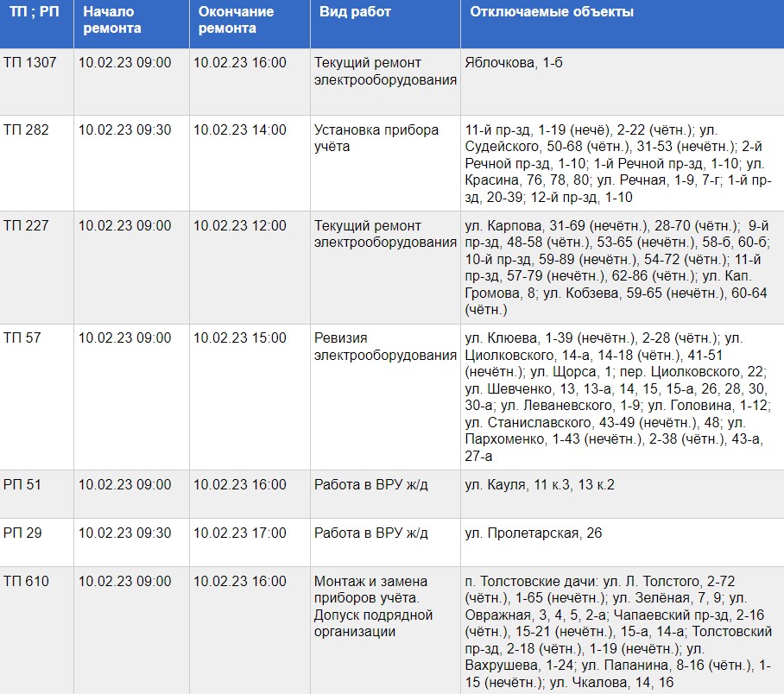Select the ТП 57 row label
The image size is (784, 694).
(x=23, y=338)
